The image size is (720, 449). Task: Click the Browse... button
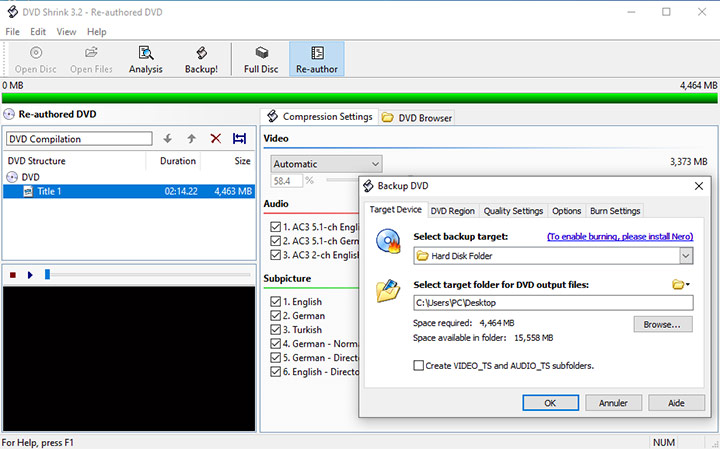coord(662,324)
